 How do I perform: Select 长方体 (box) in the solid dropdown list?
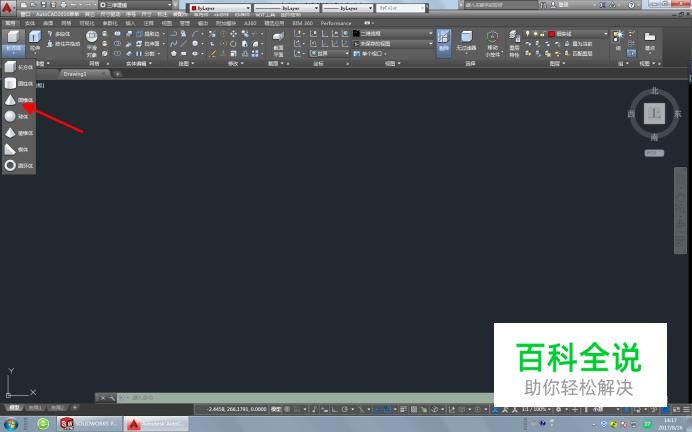tap(19, 67)
